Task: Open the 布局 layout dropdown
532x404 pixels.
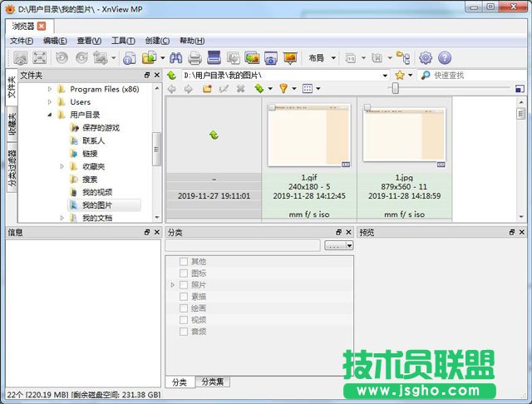Action: [321, 58]
